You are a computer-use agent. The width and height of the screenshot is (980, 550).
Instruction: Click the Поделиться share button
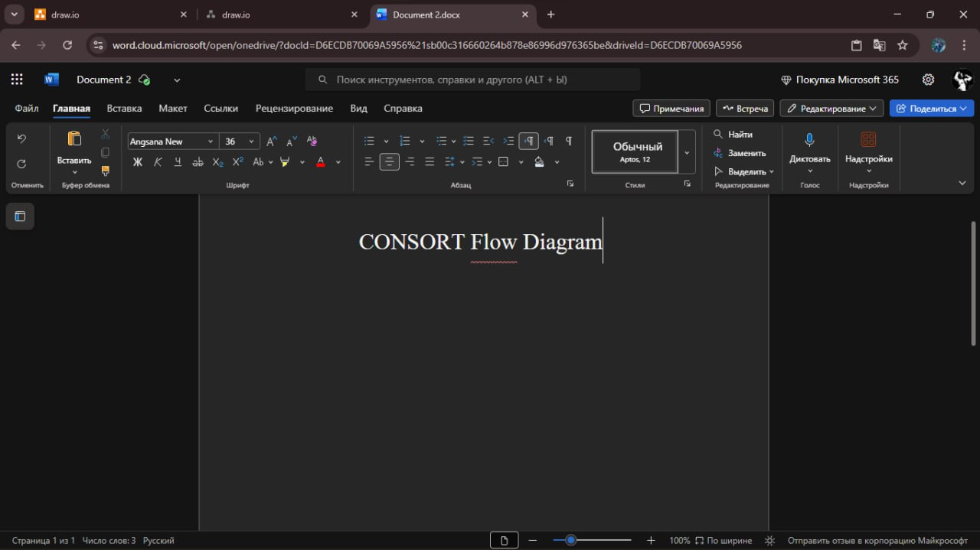click(931, 109)
